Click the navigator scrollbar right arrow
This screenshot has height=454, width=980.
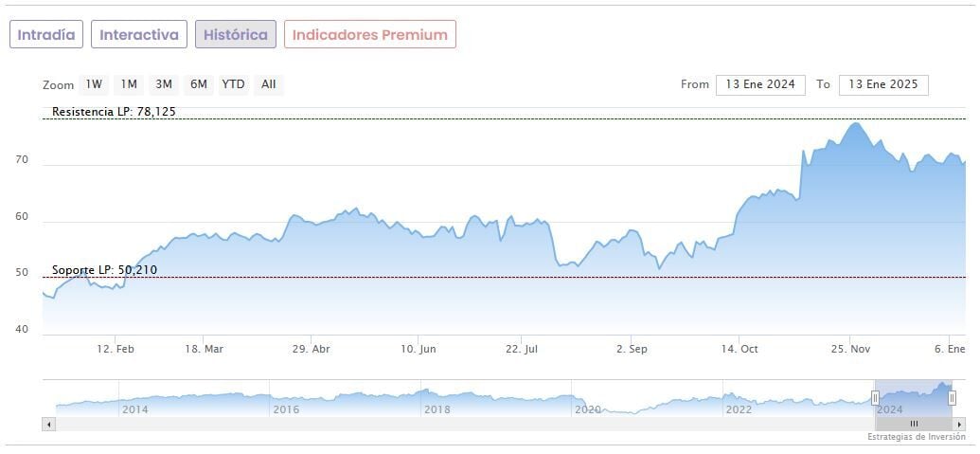959,424
